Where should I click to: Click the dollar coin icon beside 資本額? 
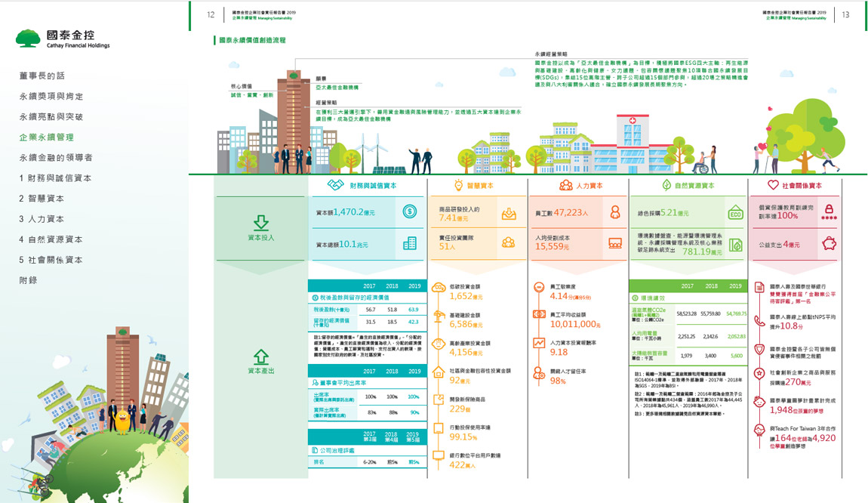410,212
